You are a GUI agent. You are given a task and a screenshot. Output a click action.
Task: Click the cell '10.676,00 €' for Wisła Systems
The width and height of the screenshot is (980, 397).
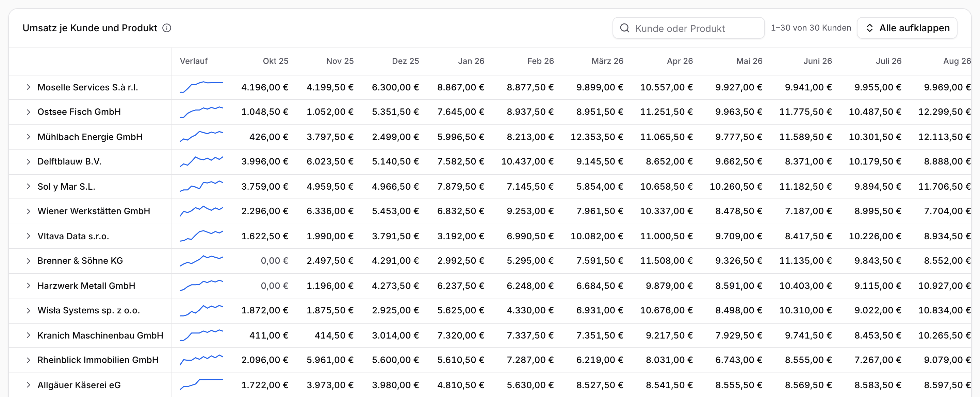coord(666,310)
